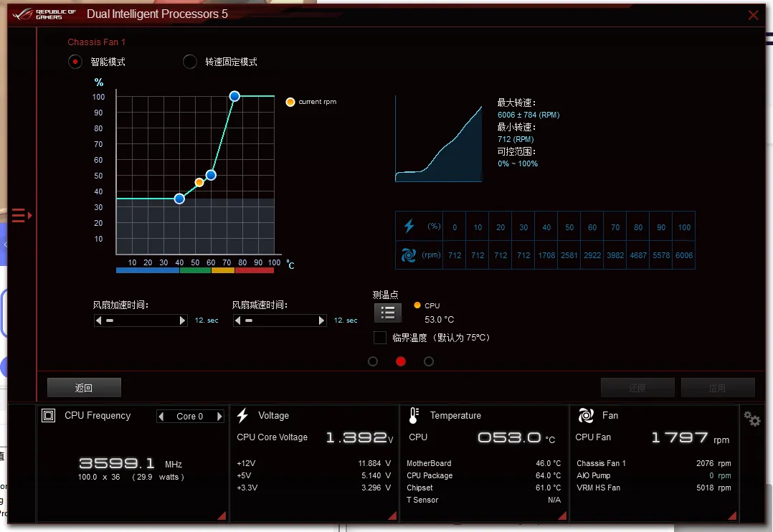Open the monitor settings gear icon
This screenshot has height=532, width=773.
751,419
